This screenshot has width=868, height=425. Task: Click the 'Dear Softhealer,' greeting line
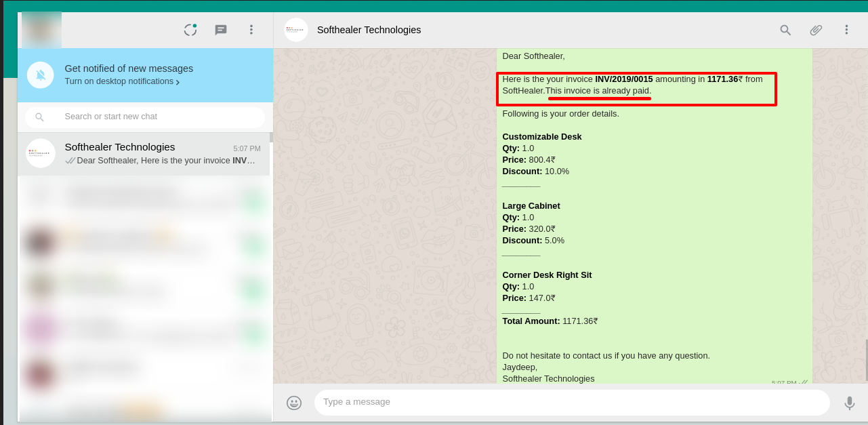click(533, 56)
